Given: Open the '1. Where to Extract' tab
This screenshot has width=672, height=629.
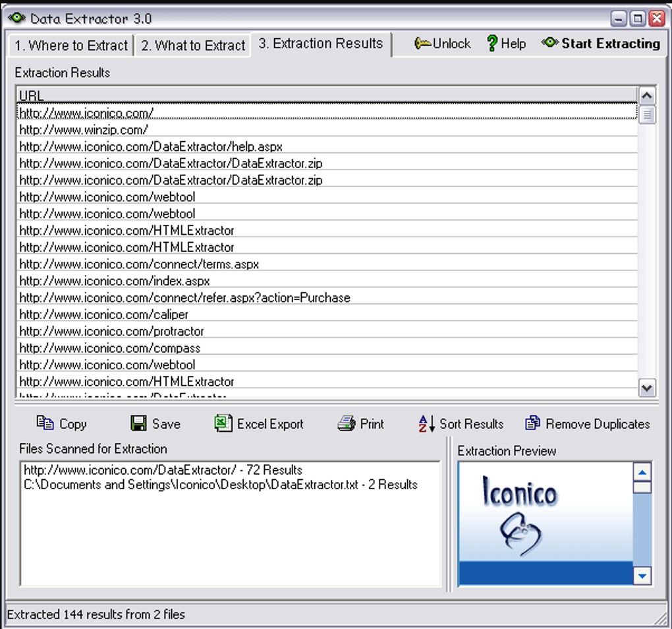Looking at the screenshot, I should click(70, 45).
